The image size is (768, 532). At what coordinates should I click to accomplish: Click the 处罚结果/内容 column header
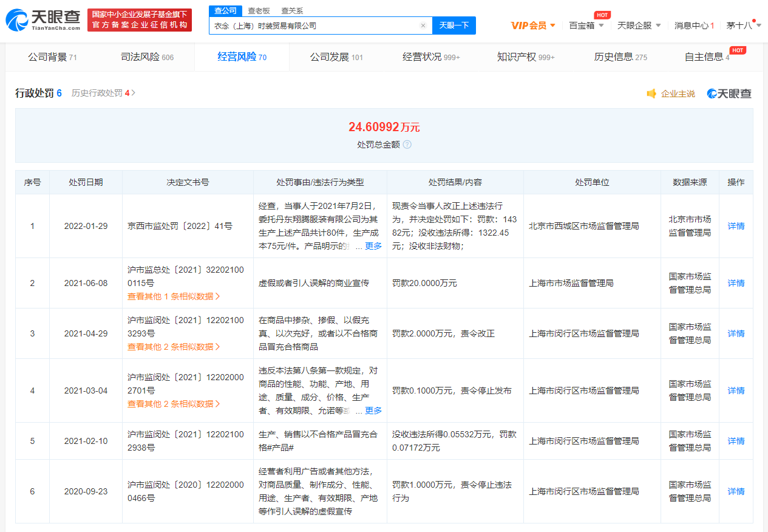455,182
